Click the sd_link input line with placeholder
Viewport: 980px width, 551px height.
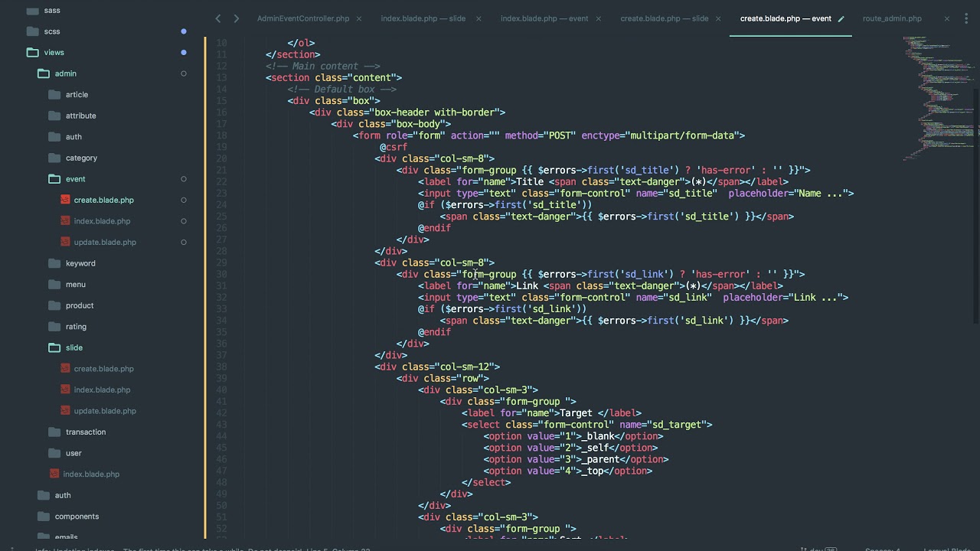(x=633, y=298)
